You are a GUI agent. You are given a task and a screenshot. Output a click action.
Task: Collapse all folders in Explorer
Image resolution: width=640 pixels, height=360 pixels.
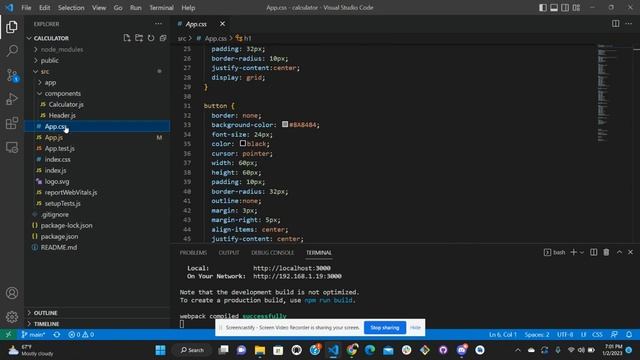pyautogui.click(x=163, y=38)
